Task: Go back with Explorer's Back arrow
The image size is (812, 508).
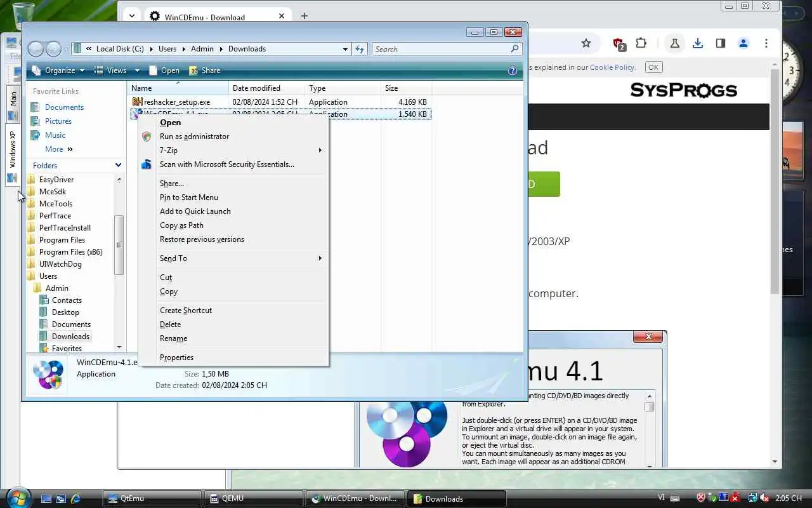Action: pyautogui.click(x=36, y=49)
